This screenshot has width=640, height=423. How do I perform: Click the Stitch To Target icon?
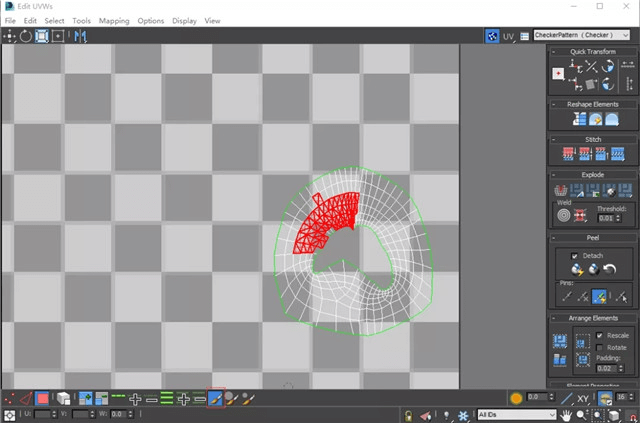tap(569, 154)
